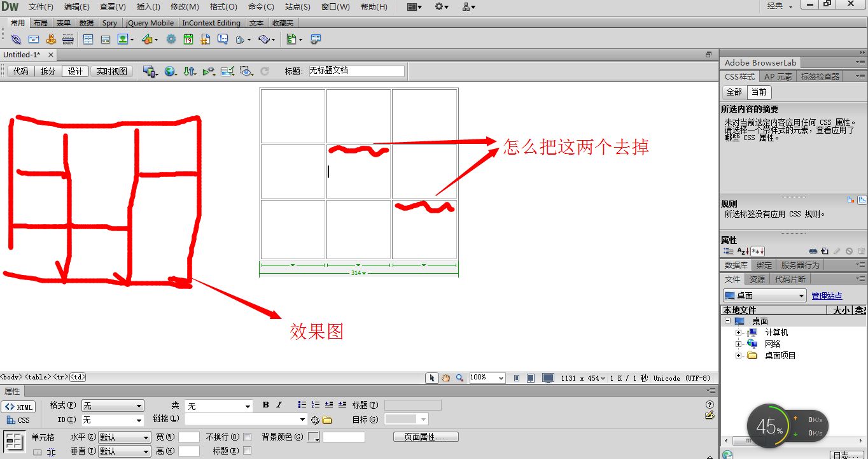Switch to the 布局 insert tab
The image size is (868, 459).
point(40,23)
